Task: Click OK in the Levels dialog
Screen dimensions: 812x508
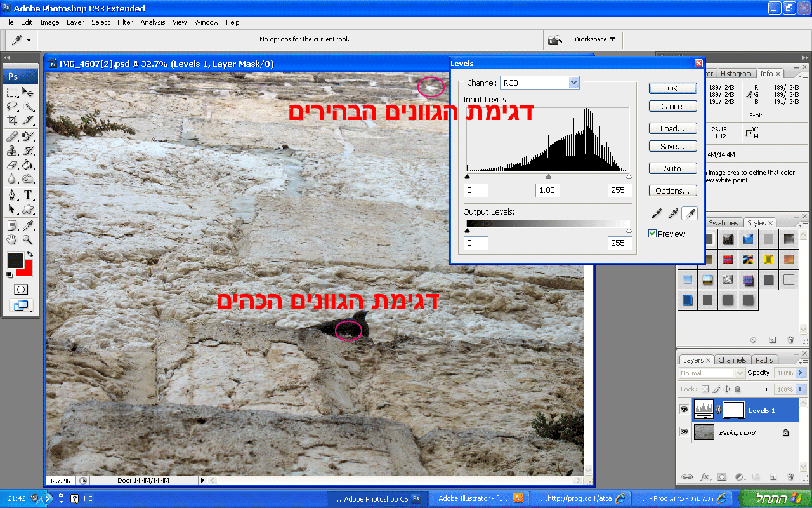Action: click(673, 88)
